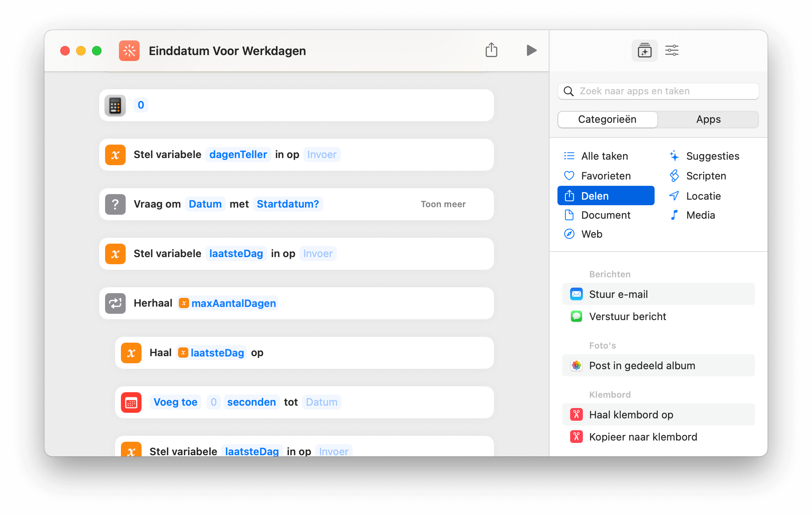Open shortcut details via the sliders icon
The image size is (812, 515).
tap(672, 50)
